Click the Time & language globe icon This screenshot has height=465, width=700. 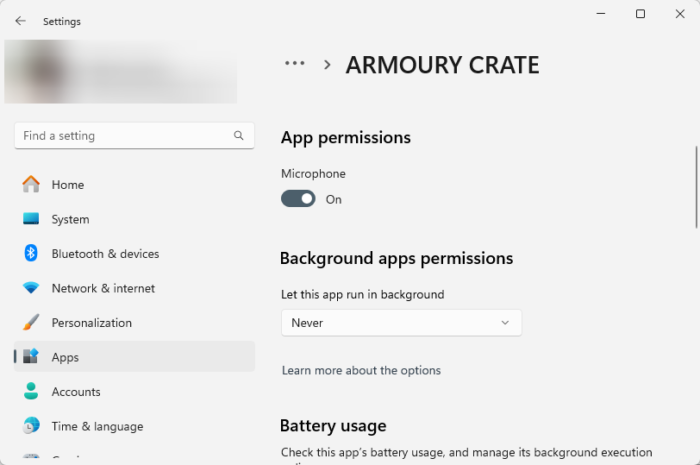click(x=31, y=426)
